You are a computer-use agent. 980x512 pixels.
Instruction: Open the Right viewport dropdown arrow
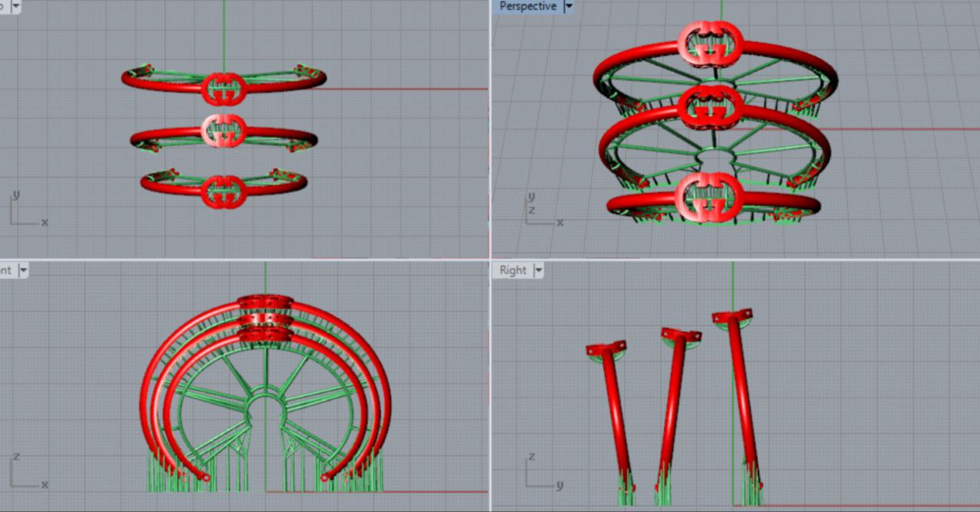point(538,270)
